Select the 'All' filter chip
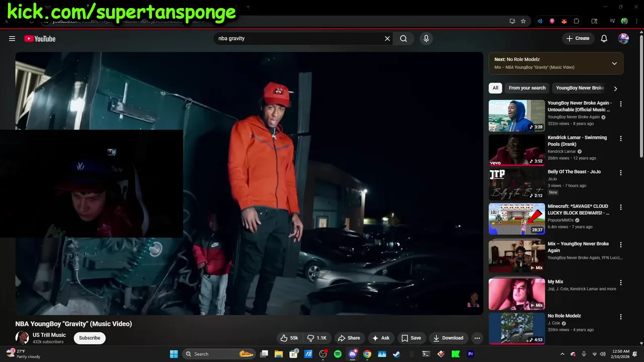 click(495, 88)
